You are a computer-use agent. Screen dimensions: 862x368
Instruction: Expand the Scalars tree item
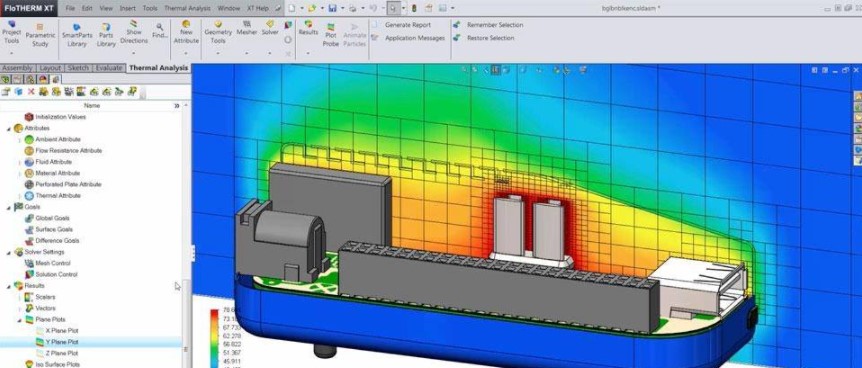20,297
